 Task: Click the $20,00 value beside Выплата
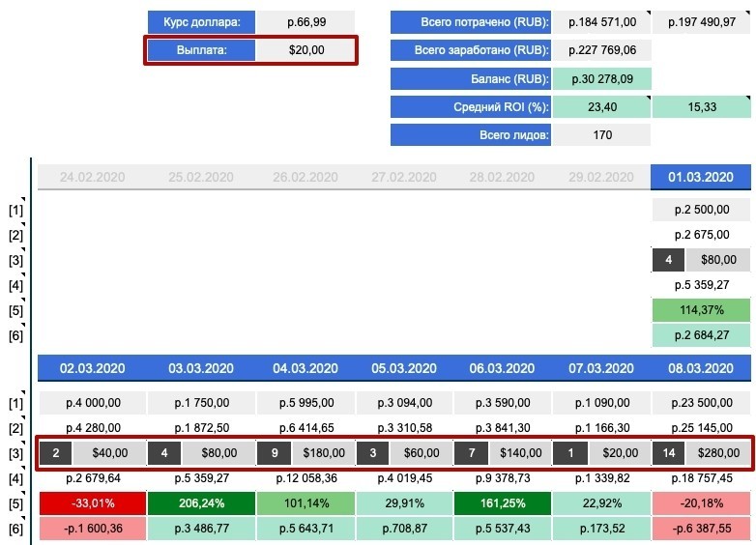(306, 50)
